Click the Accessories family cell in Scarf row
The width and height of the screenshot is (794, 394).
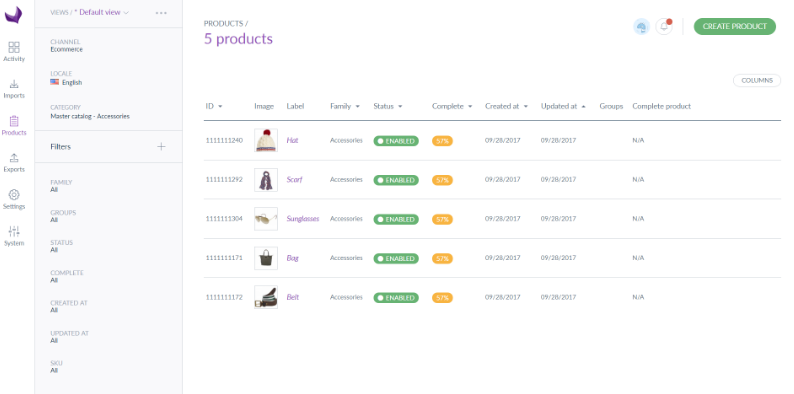tap(346, 180)
